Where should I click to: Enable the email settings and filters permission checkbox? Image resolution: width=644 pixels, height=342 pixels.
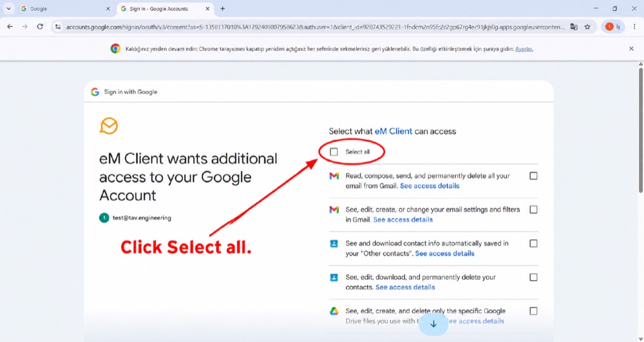pos(533,209)
